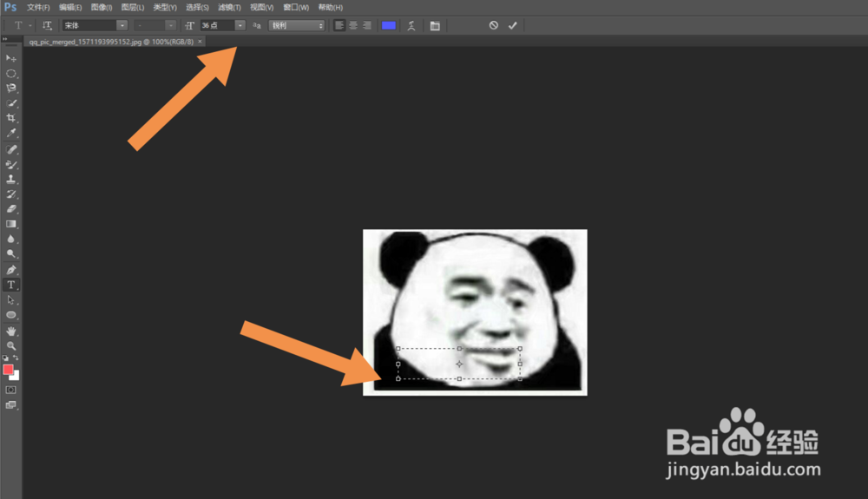Select the Zoom tool
868x499 pixels.
pyautogui.click(x=10, y=345)
